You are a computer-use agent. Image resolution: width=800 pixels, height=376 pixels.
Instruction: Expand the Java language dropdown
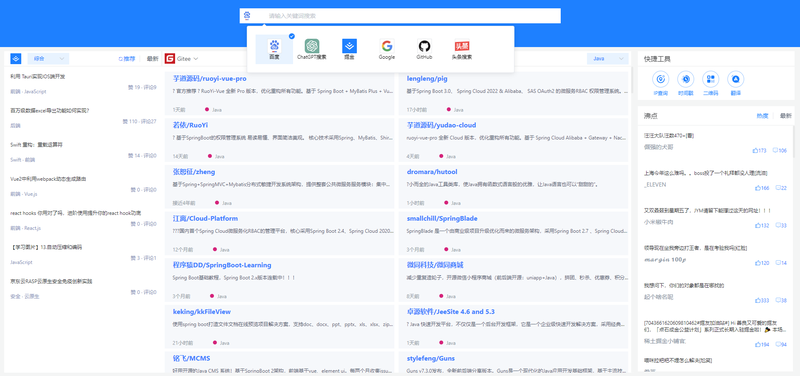coord(607,59)
